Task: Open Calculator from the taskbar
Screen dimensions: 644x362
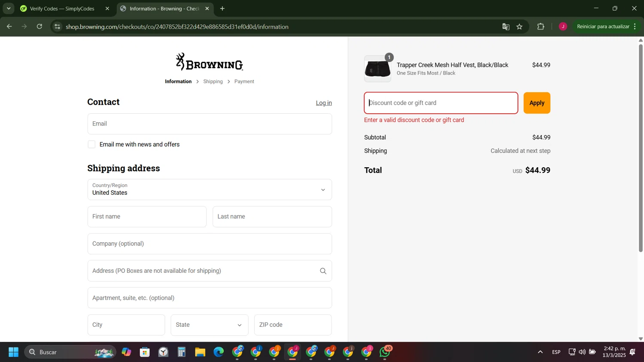Action: [x=182, y=352]
